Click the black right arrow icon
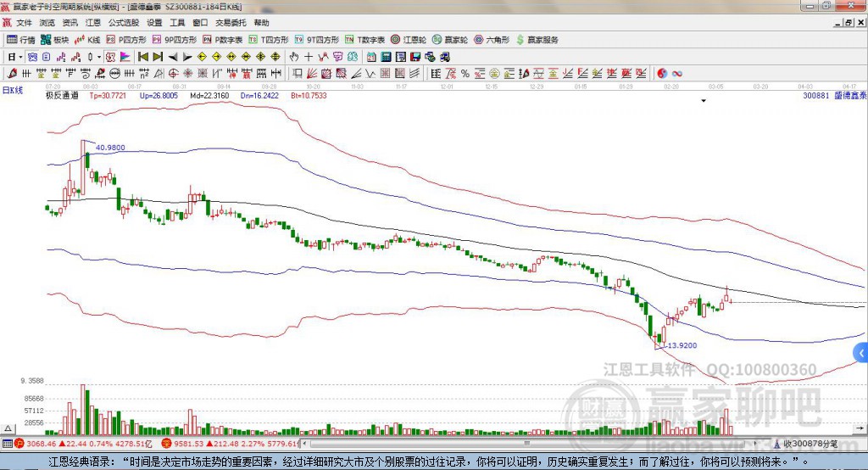 187,57
